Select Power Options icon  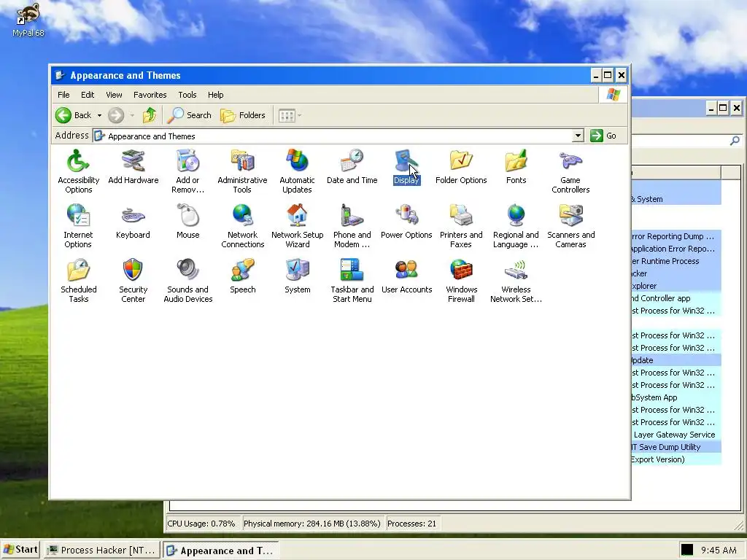pos(406,222)
